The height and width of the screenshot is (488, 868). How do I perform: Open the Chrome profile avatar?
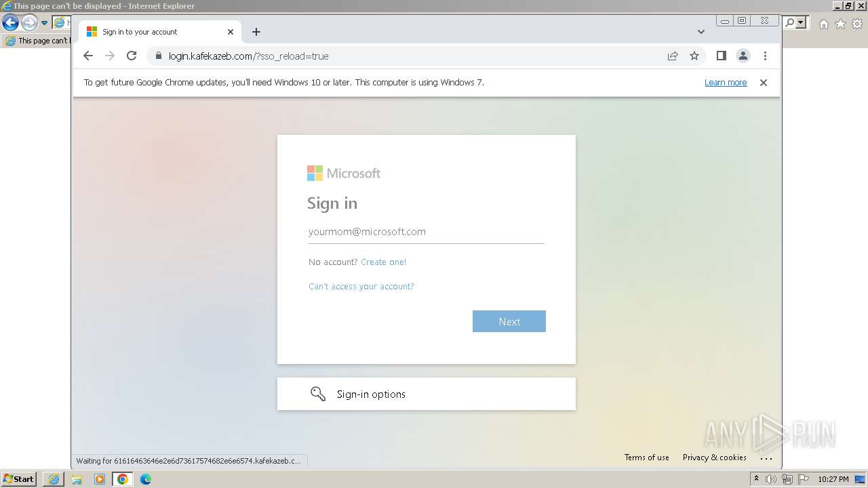743,56
